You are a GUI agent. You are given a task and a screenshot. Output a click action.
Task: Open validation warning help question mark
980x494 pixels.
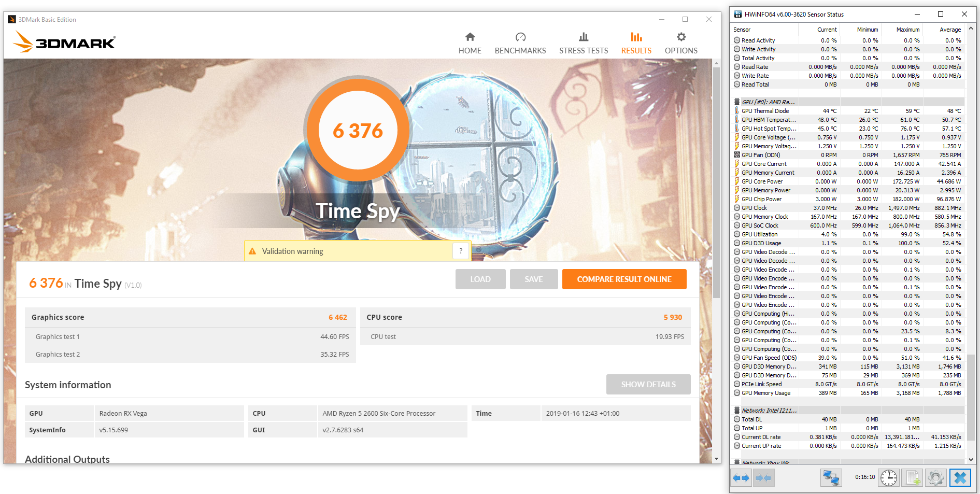coord(461,251)
